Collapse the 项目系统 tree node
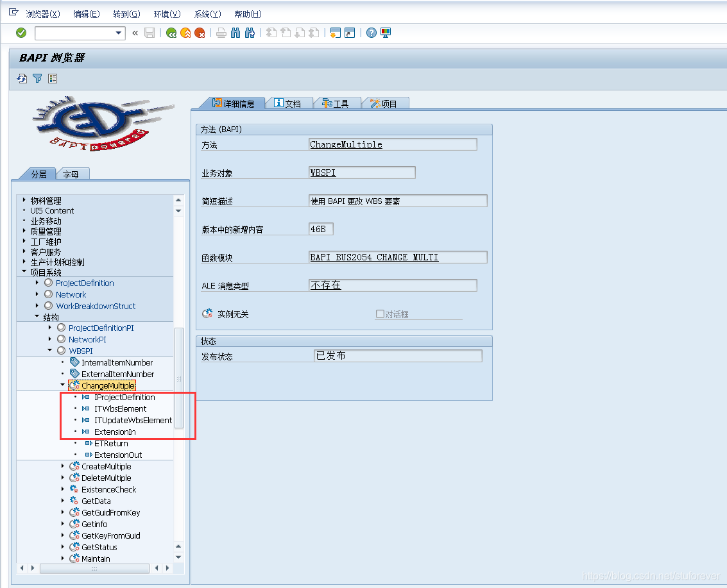The width and height of the screenshot is (727, 588). (24, 271)
